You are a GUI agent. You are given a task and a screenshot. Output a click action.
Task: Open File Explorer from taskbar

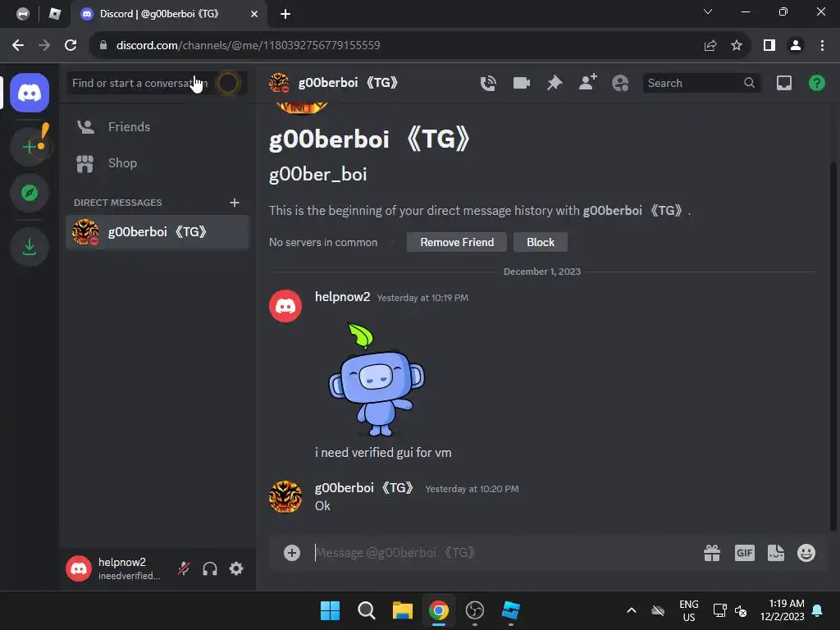402,610
